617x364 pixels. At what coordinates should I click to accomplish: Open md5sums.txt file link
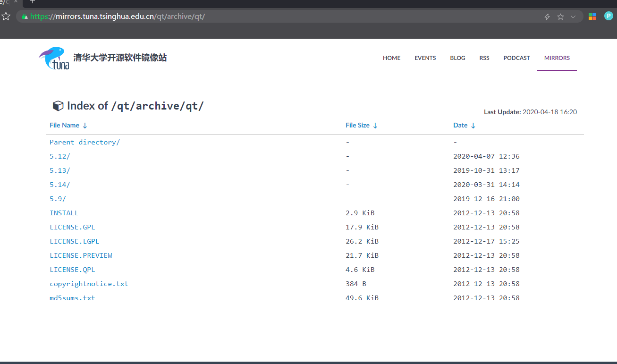pyautogui.click(x=72, y=298)
